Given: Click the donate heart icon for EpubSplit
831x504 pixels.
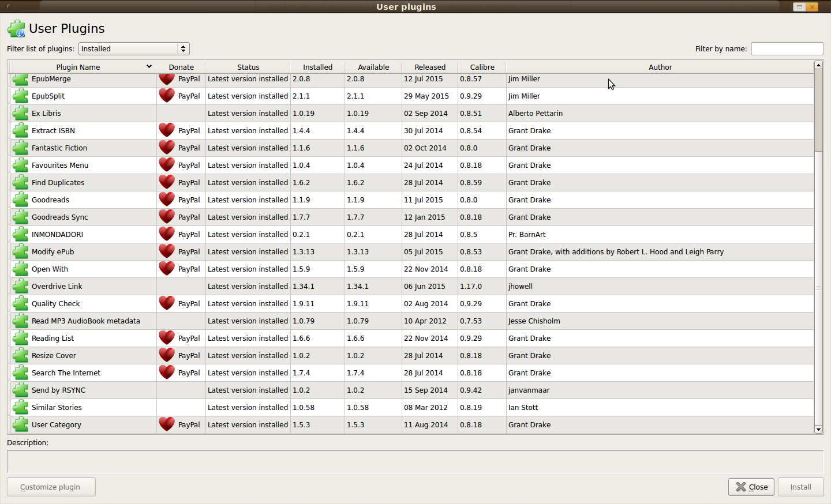Looking at the screenshot, I should click(167, 96).
